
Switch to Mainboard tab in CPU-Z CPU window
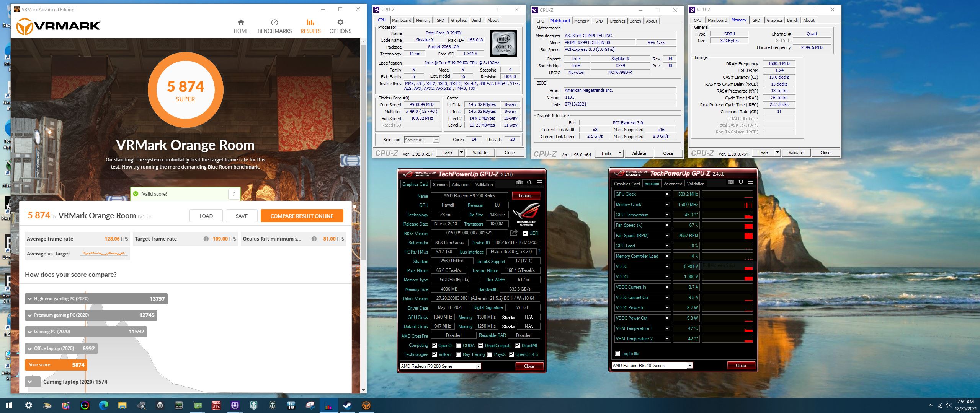[402, 20]
